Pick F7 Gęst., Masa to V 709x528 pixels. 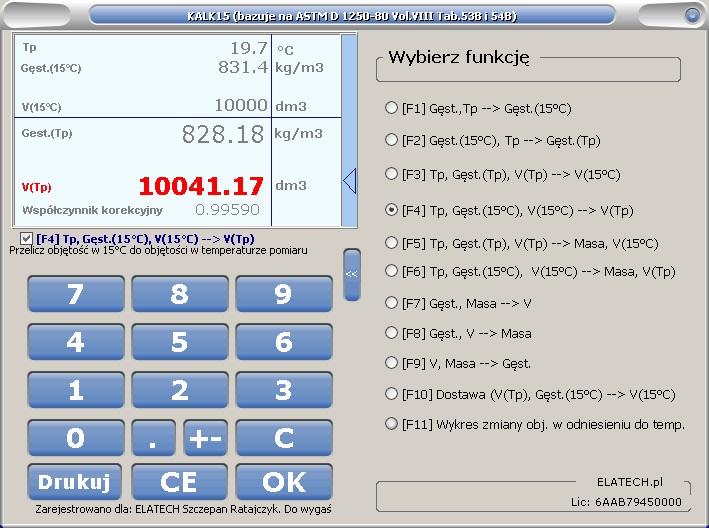pos(458,303)
